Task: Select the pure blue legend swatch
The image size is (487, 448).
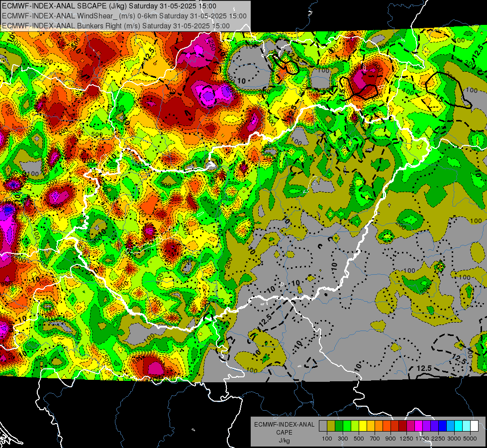Action: 443,426
